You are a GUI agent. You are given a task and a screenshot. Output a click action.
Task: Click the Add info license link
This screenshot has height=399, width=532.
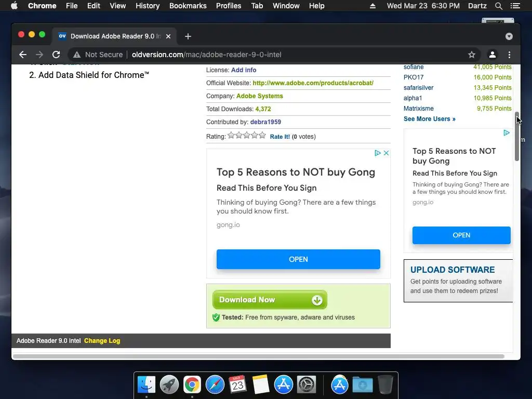[244, 70]
